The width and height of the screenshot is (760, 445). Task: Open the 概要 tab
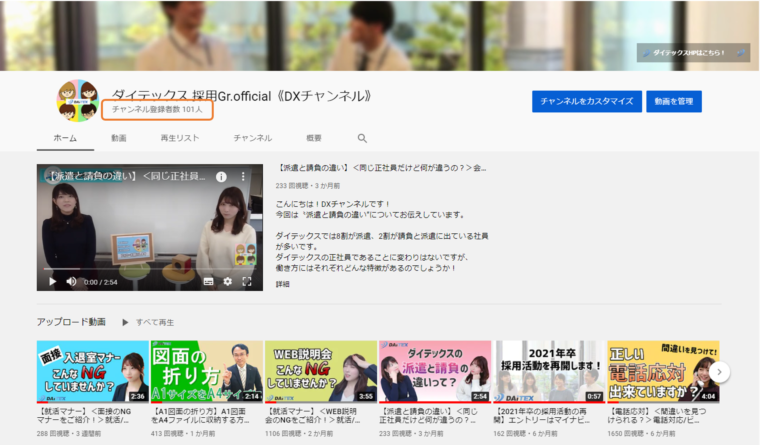tap(314, 138)
